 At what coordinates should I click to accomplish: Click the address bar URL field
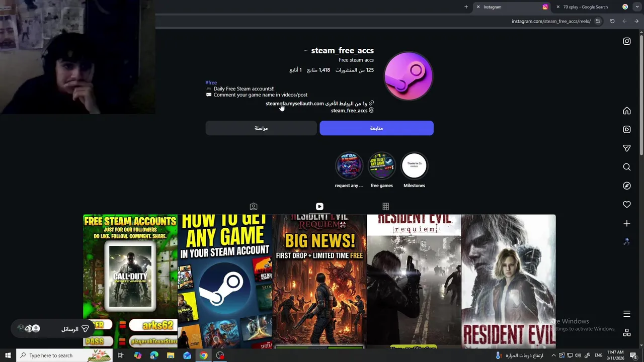(x=551, y=21)
